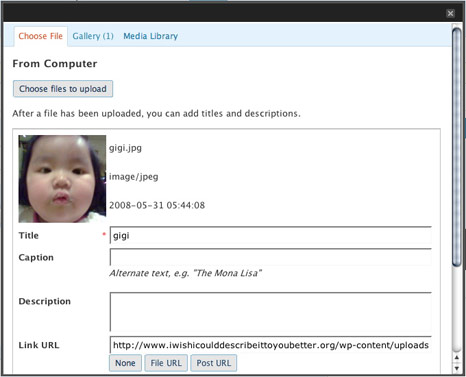Click the Link URL text field

pos(271,345)
